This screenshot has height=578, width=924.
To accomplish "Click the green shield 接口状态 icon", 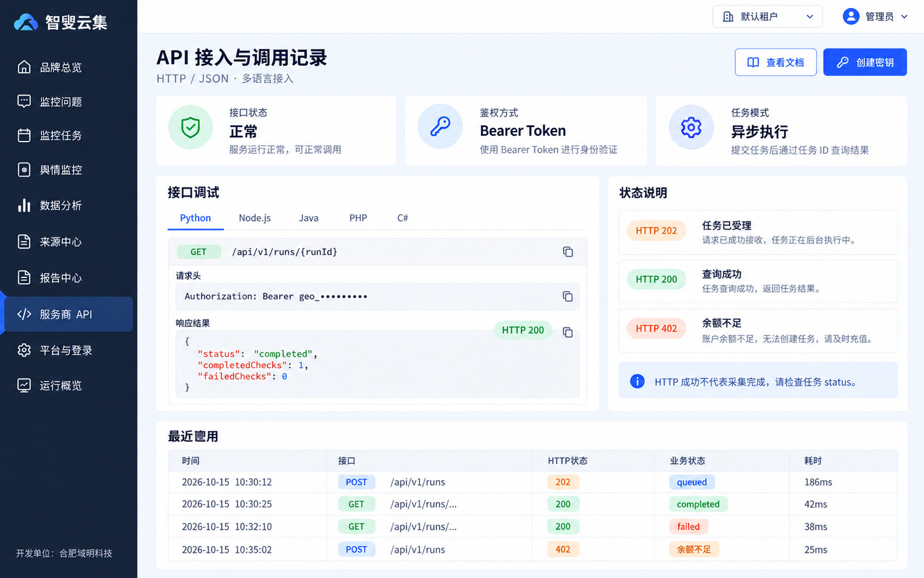I will [191, 127].
